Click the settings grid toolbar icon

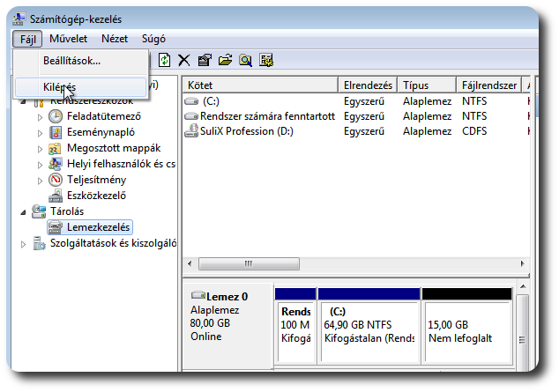266,60
